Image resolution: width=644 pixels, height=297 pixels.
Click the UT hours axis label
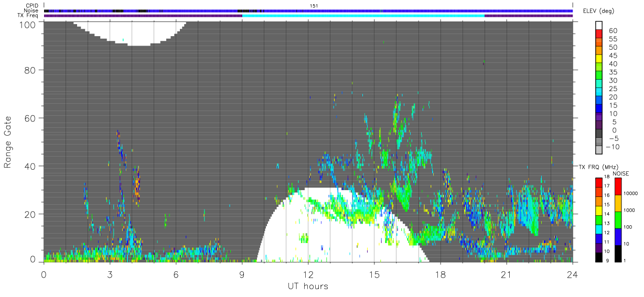click(307, 286)
